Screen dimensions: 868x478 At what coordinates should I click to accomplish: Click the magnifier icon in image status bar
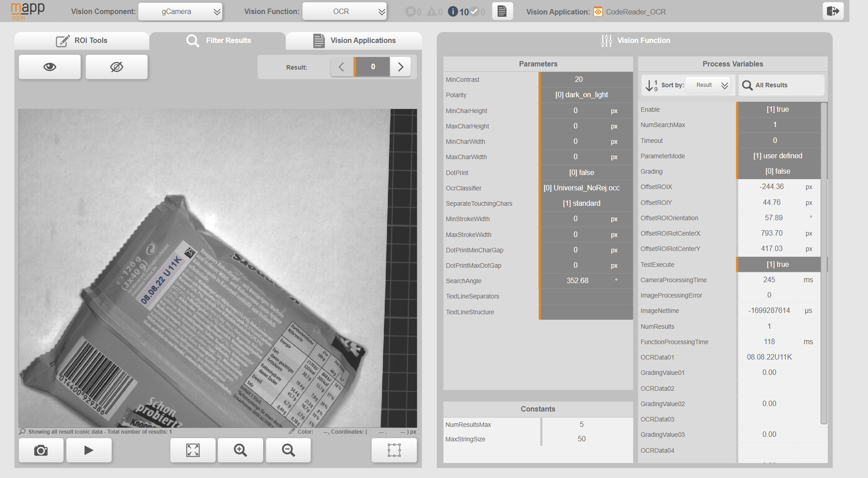click(23, 432)
